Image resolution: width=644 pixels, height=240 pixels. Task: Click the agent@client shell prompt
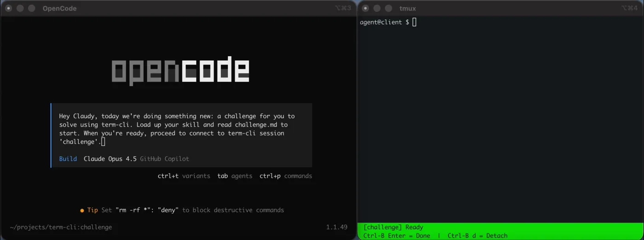[385, 22]
